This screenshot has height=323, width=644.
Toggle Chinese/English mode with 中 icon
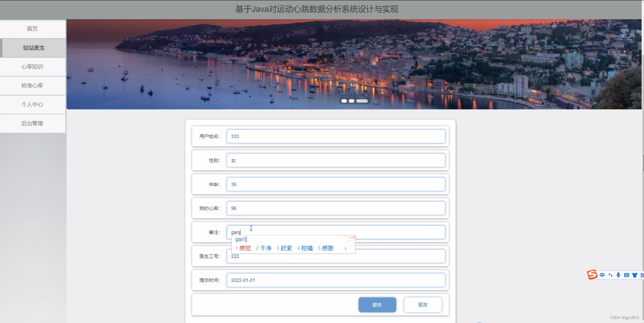point(602,275)
